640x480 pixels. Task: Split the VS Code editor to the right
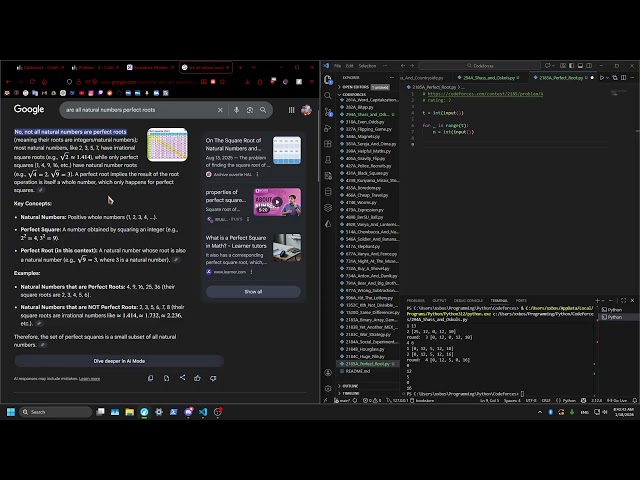click(x=624, y=78)
